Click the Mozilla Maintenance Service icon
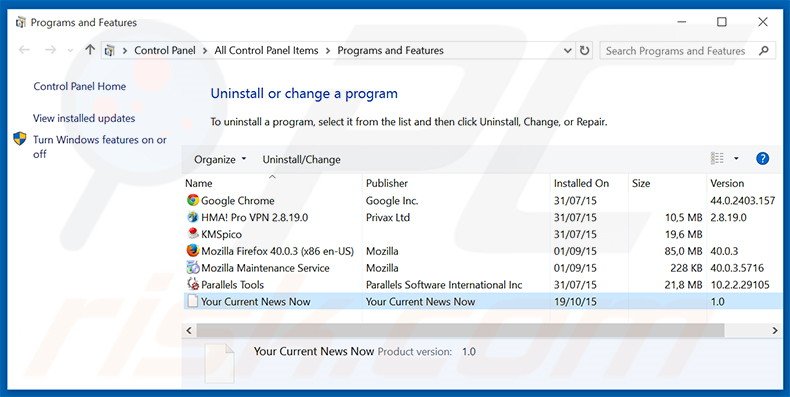The image size is (790, 397). click(x=192, y=268)
